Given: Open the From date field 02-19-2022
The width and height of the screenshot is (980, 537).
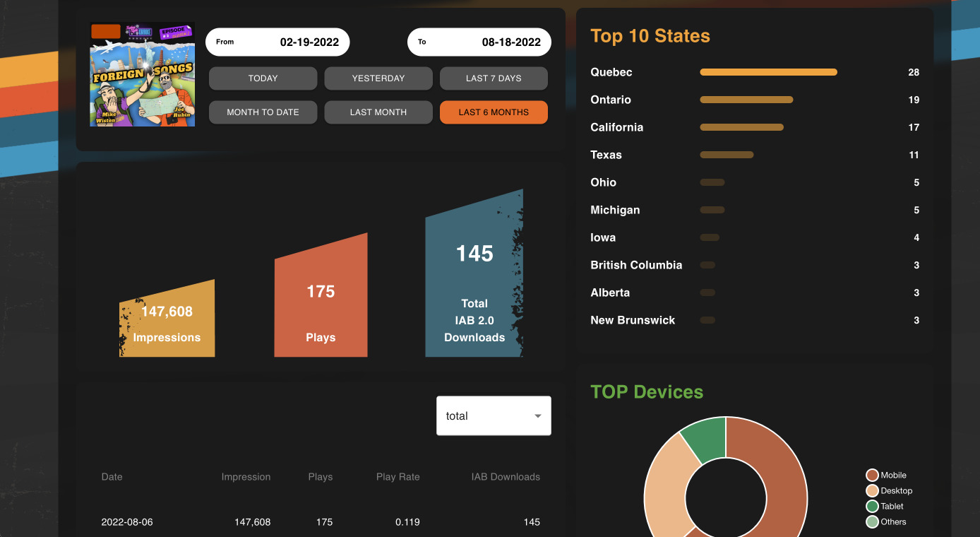Looking at the screenshot, I should click(x=277, y=42).
